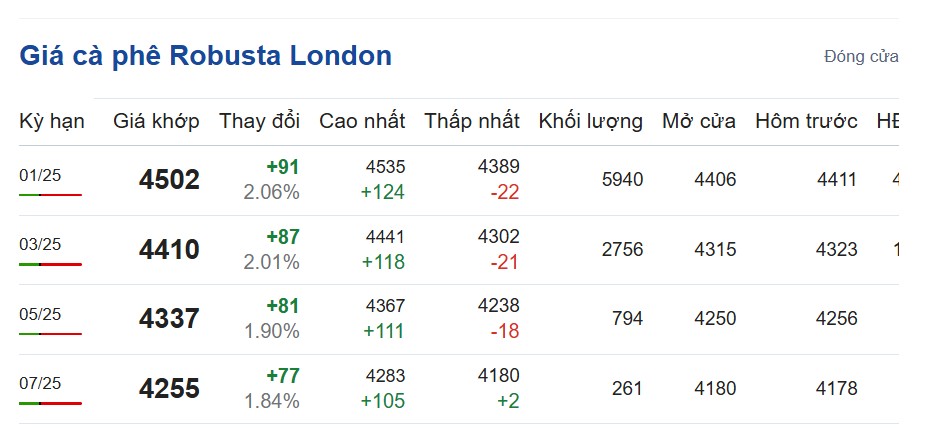Select the Cao nhất column header
The width and height of the screenshot is (950, 433).
(x=362, y=121)
